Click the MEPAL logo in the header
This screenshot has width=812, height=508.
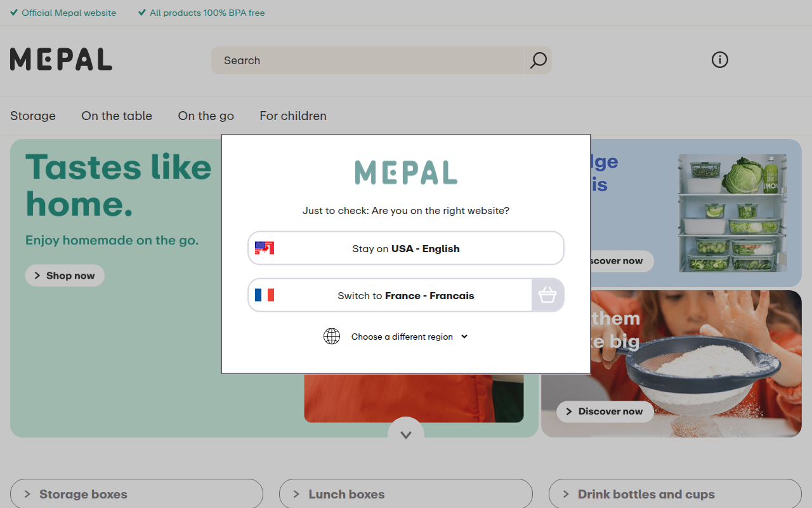pyautogui.click(x=61, y=60)
